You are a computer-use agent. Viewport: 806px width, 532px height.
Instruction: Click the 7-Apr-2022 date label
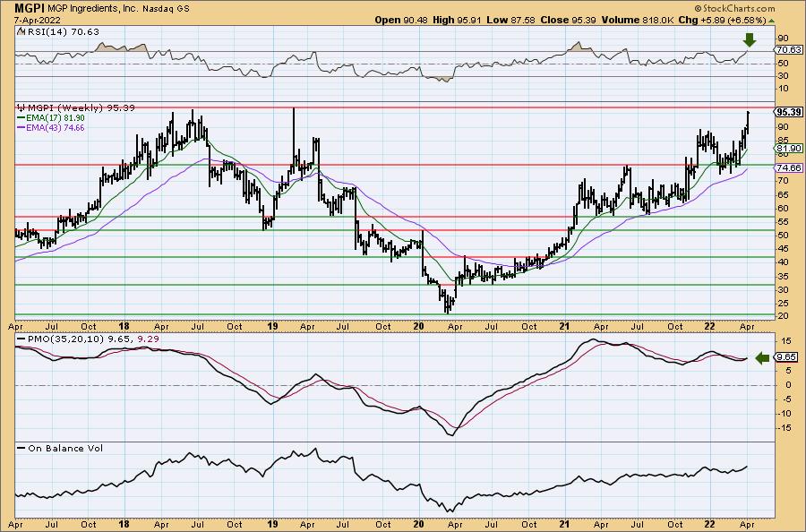tap(38, 20)
